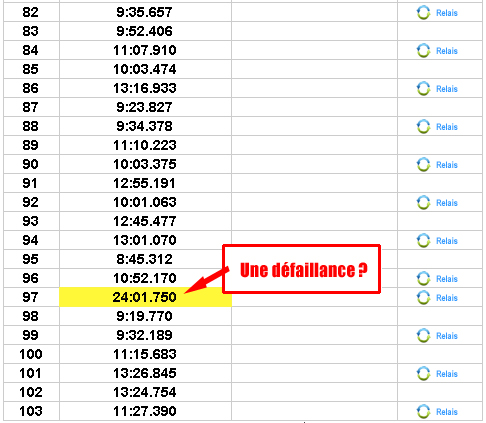Open the Relais link text in row 97
Image resolution: width=486 pixels, height=423 pixels.
click(x=447, y=298)
